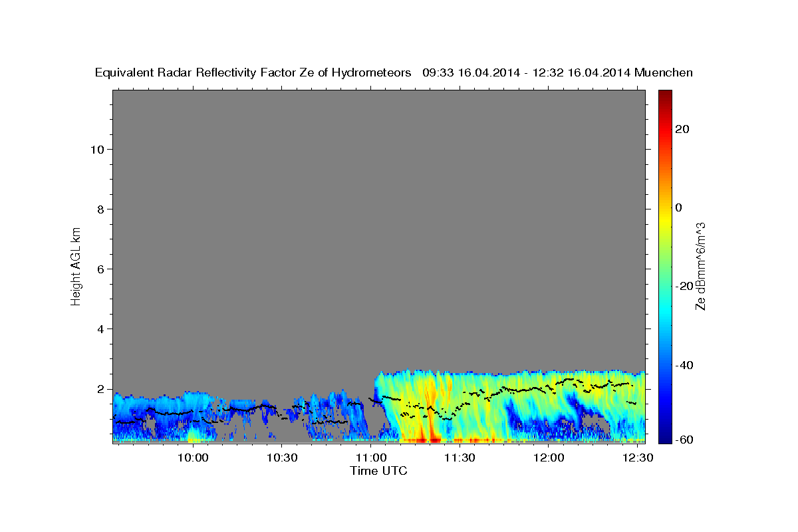Click the 'Muenchen' location text in title
Screen dimensions: 798x532
click(x=664, y=72)
